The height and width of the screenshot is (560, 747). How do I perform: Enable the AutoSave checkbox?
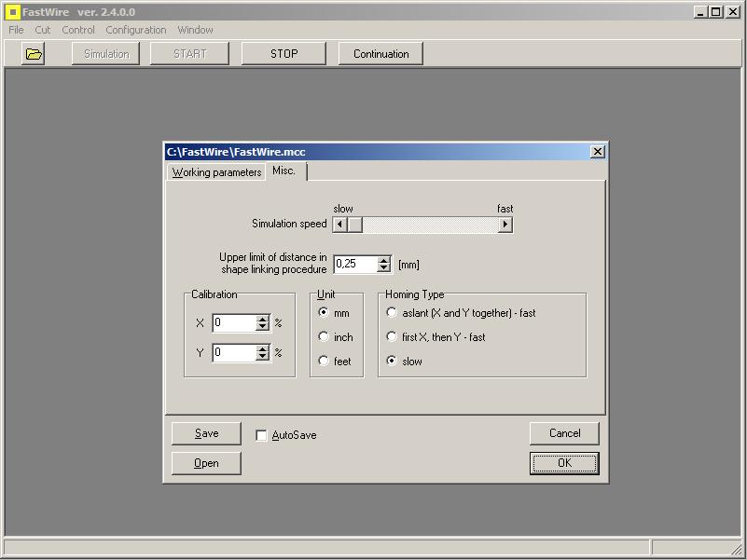[x=261, y=435]
